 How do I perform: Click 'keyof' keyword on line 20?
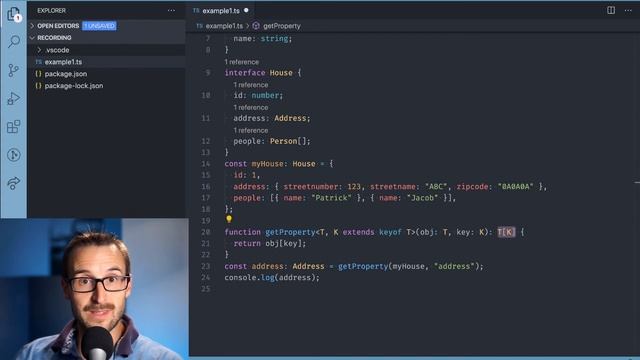click(x=390, y=232)
